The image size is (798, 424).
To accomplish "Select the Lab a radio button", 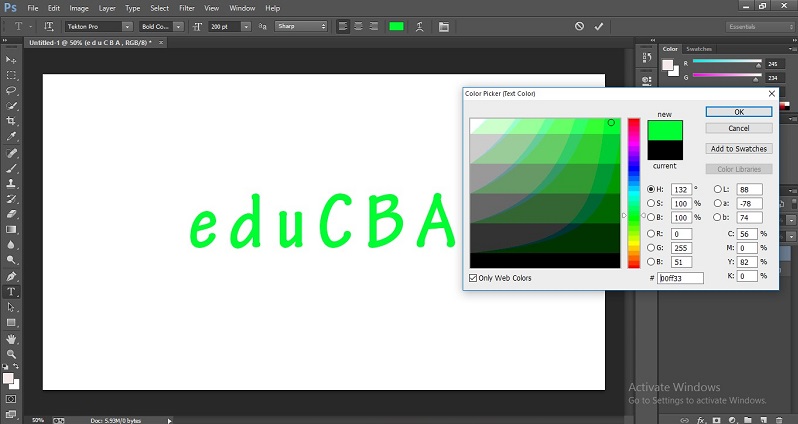I will click(x=717, y=203).
